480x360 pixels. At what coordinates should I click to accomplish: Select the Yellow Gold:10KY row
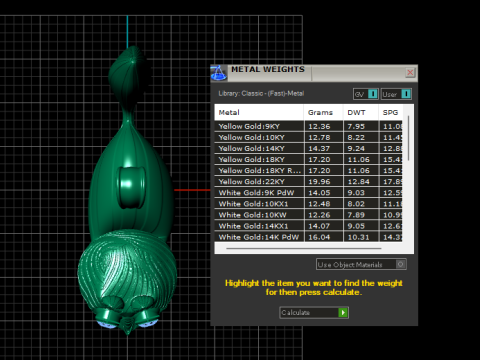coord(308,137)
